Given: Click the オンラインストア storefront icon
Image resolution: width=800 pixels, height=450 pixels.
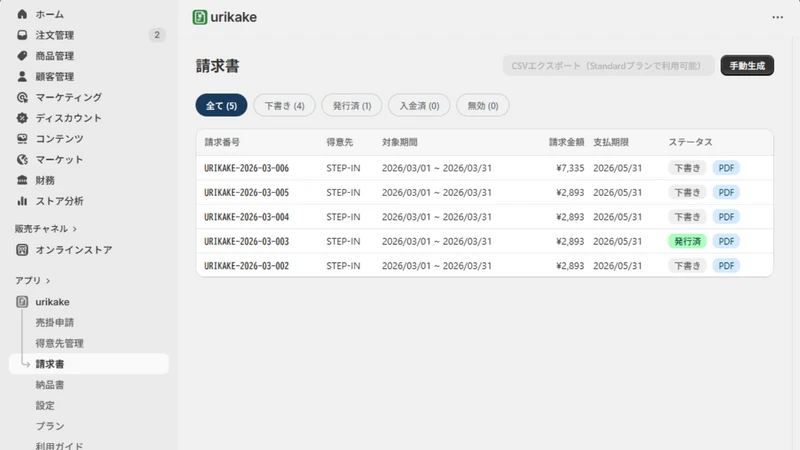Looking at the screenshot, I should coord(22,250).
